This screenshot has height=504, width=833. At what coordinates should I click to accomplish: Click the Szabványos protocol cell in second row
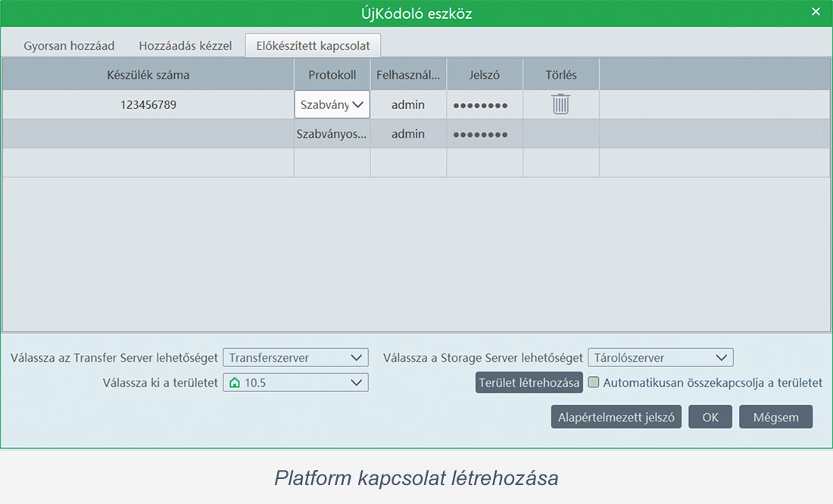[332, 134]
